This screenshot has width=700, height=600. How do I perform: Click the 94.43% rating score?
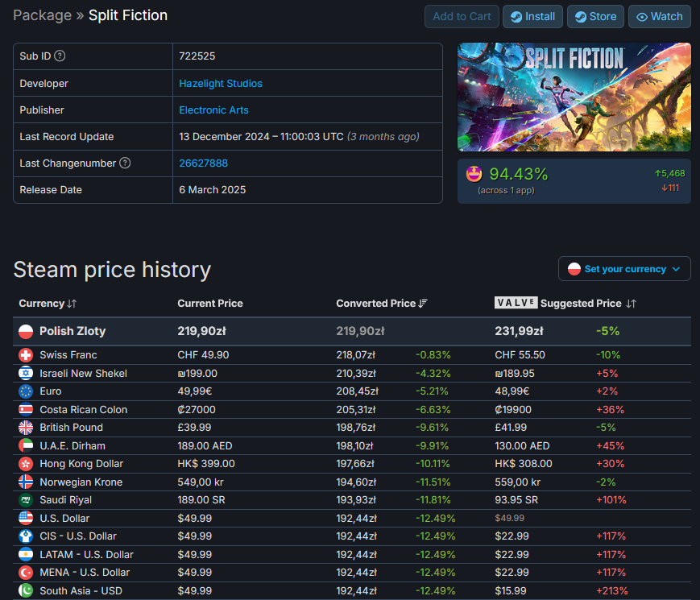tap(518, 174)
